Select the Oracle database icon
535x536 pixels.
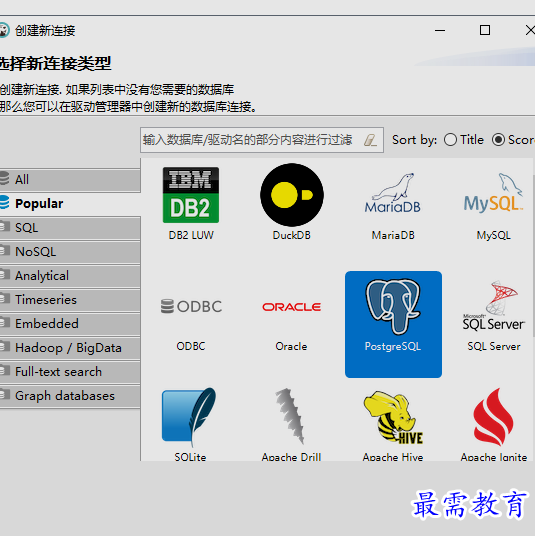[x=292, y=307]
